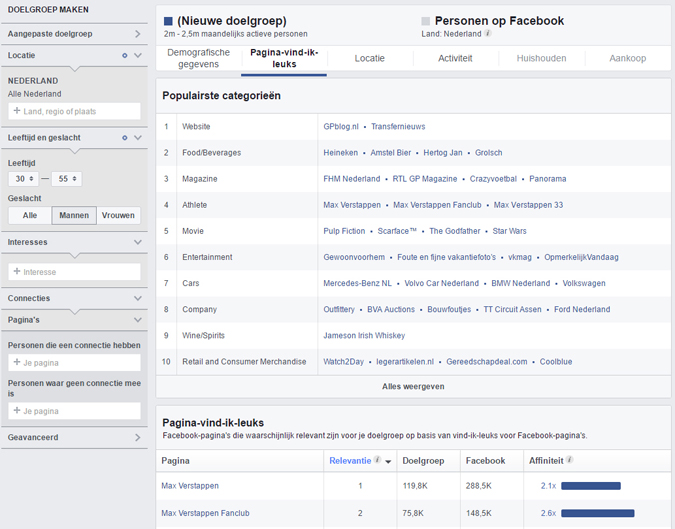Open the Coolblue page link

click(x=556, y=362)
